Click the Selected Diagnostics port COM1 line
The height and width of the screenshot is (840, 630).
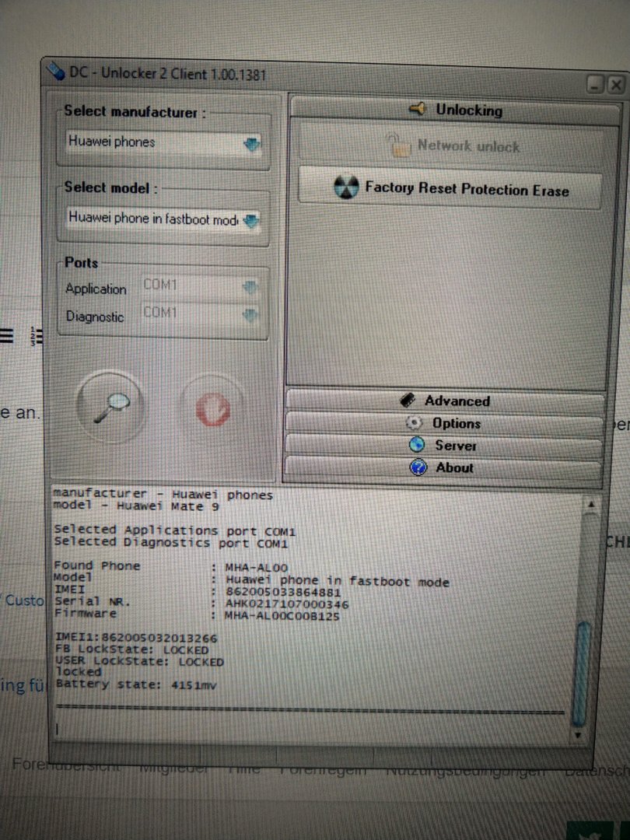171,543
